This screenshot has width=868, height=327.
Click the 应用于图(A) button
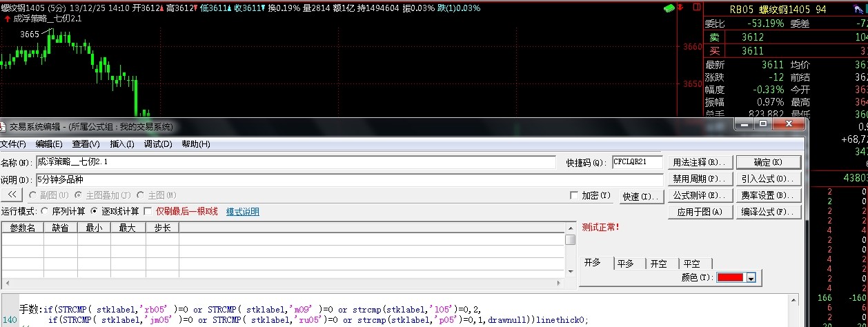click(x=700, y=212)
